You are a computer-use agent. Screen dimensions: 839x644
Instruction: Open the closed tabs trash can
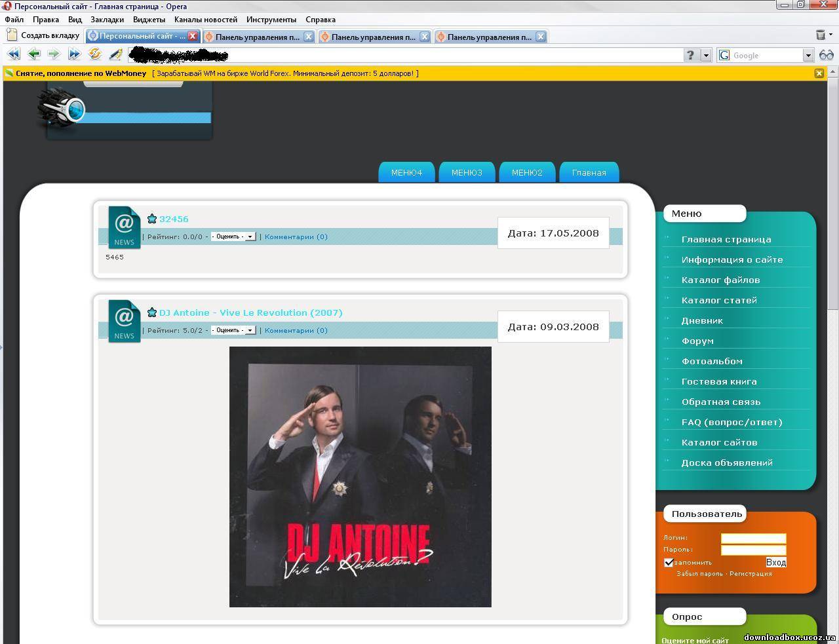tap(820, 35)
